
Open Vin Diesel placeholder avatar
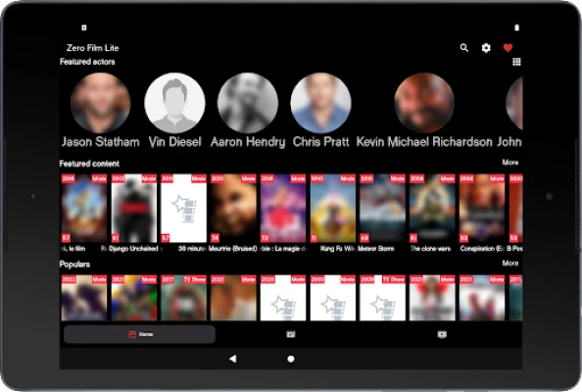[x=174, y=103]
